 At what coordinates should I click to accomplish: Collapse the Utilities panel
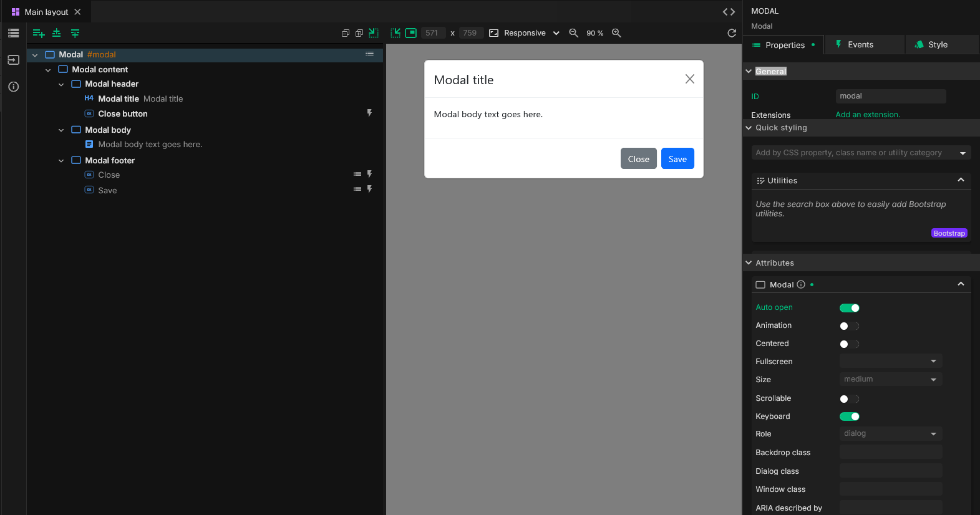(961, 180)
